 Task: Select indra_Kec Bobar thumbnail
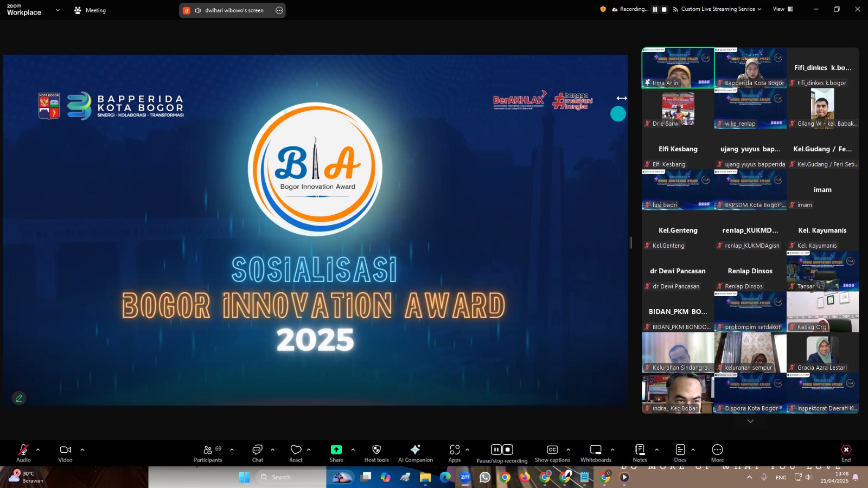tap(678, 393)
